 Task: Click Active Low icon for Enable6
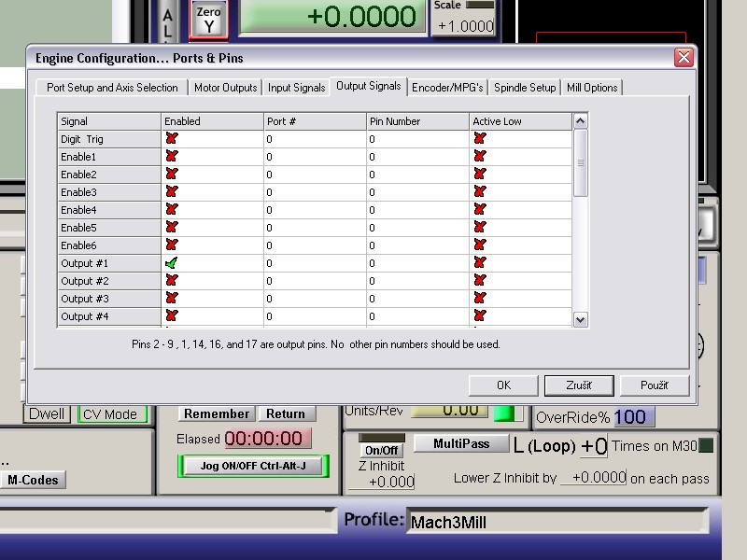pyautogui.click(x=480, y=245)
